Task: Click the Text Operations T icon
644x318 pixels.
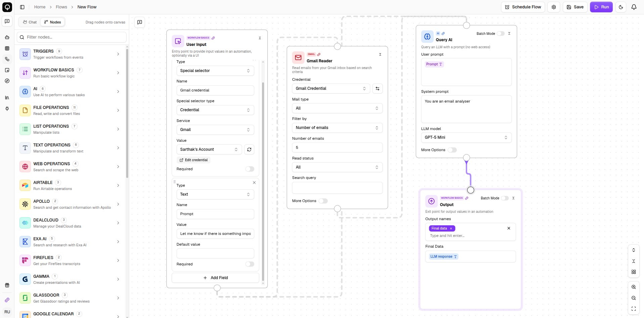Action: click(25, 148)
